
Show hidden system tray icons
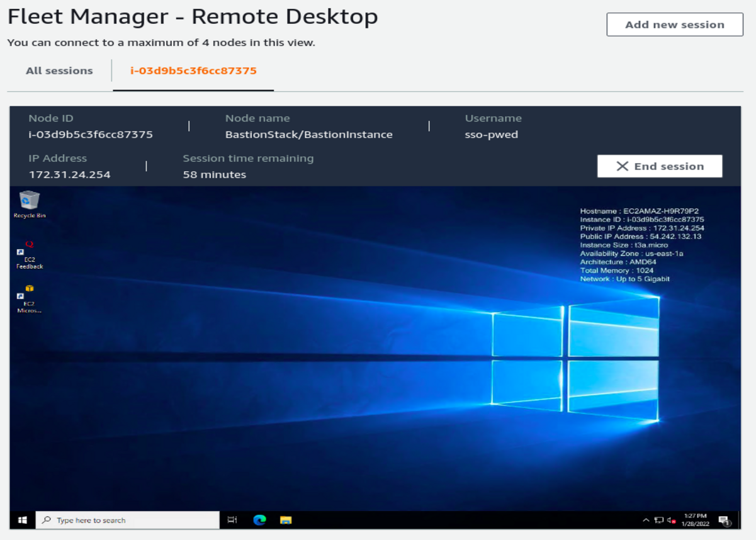pyautogui.click(x=646, y=520)
